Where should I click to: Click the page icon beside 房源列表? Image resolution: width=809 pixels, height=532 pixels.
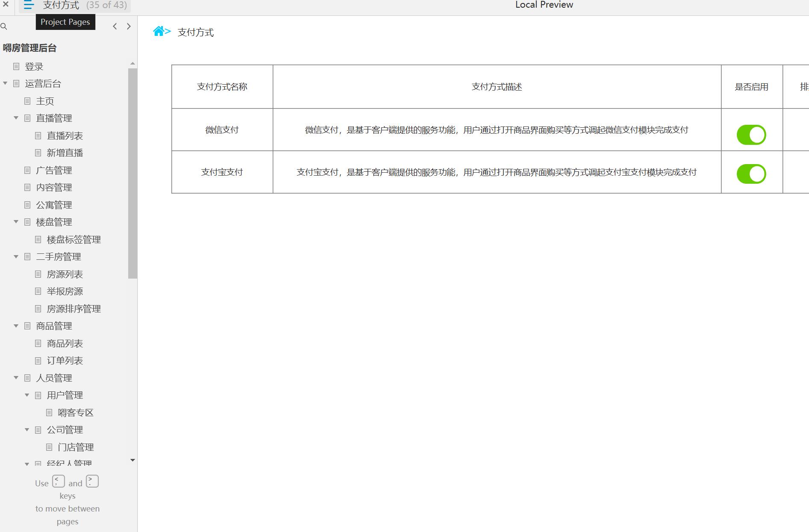[38, 274]
